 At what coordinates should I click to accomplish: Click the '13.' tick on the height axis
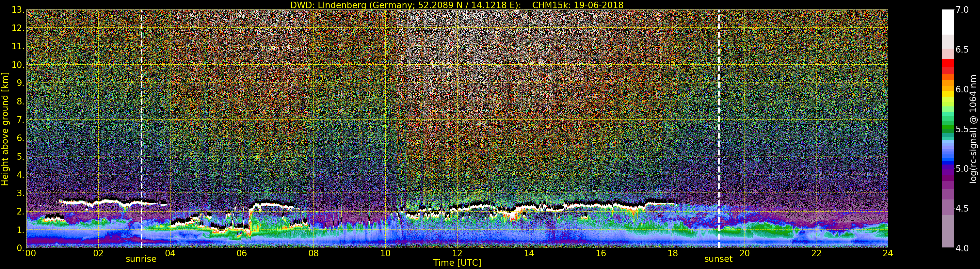pos(18,10)
